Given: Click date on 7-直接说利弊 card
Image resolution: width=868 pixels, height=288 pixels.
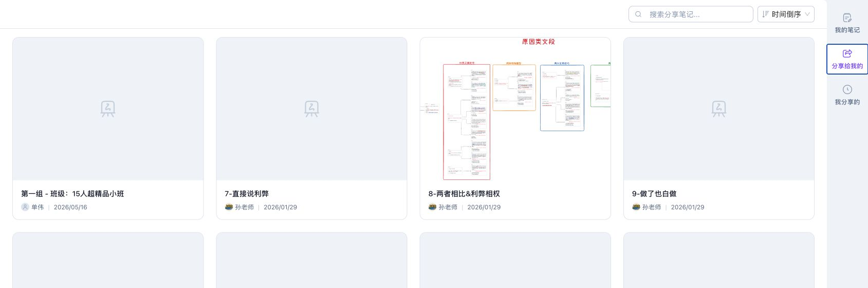Looking at the screenshot, I should pos(280,207).
